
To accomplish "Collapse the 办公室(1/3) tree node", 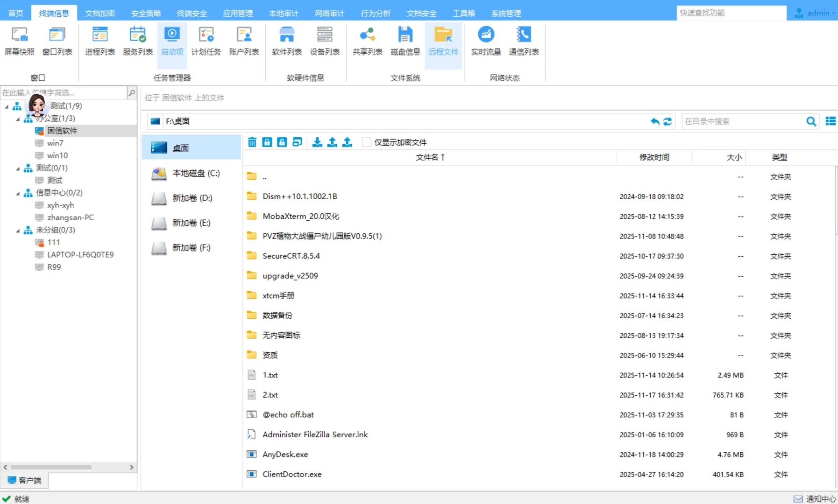I will 17,119.
